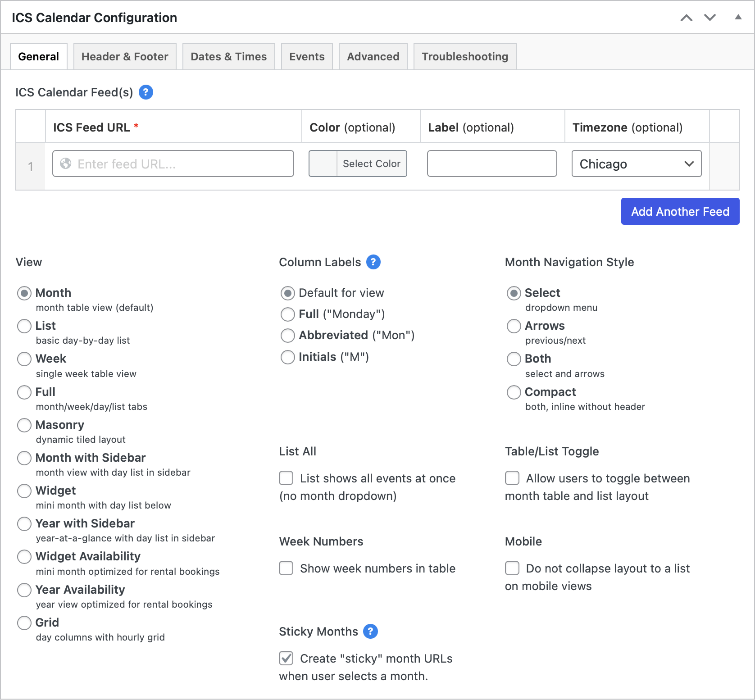Open the Chicago timezone dropdown
Screen dimensions: 755x700
(636, 164)
